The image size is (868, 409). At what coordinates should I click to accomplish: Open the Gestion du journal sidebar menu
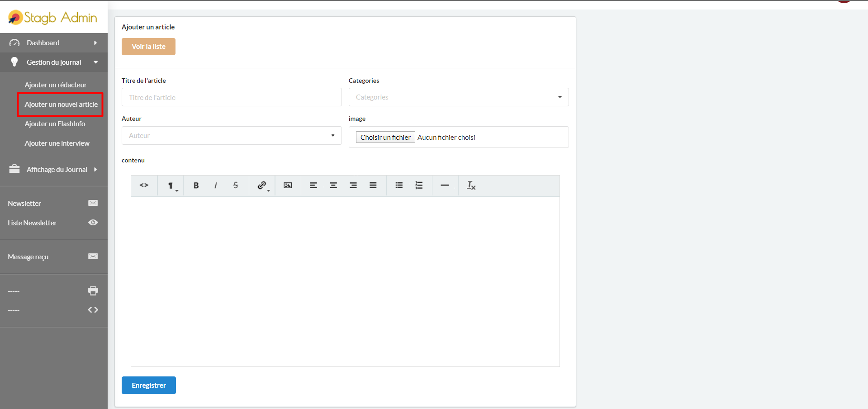pos(53,62)
